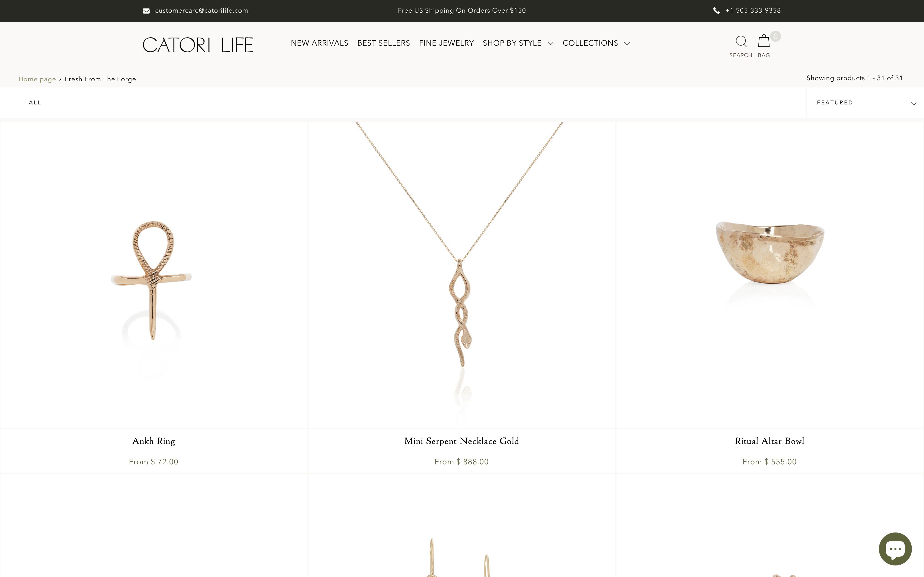
Task: Expand the Collections dropdown menu
Action: pos(596,43)
